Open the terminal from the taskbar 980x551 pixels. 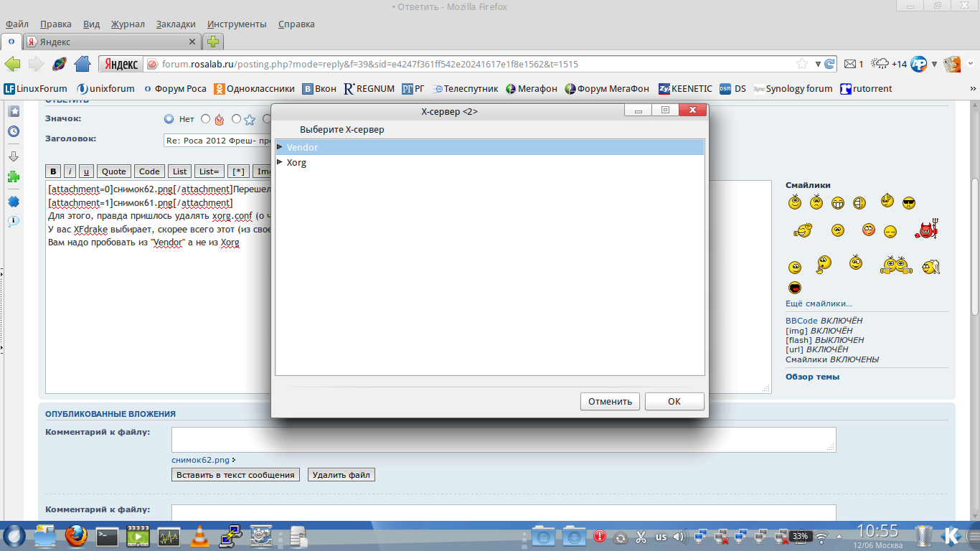click(x=107, y=536)
